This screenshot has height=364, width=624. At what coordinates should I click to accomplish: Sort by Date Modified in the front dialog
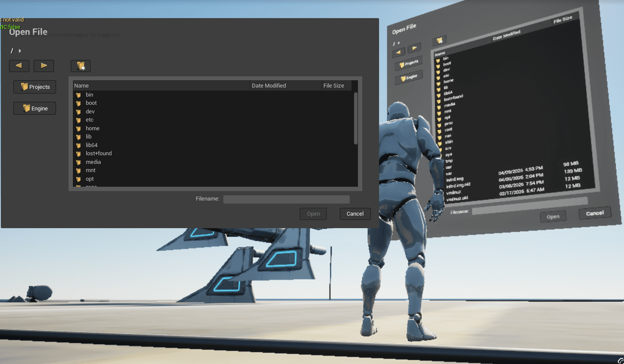point(286,85)
